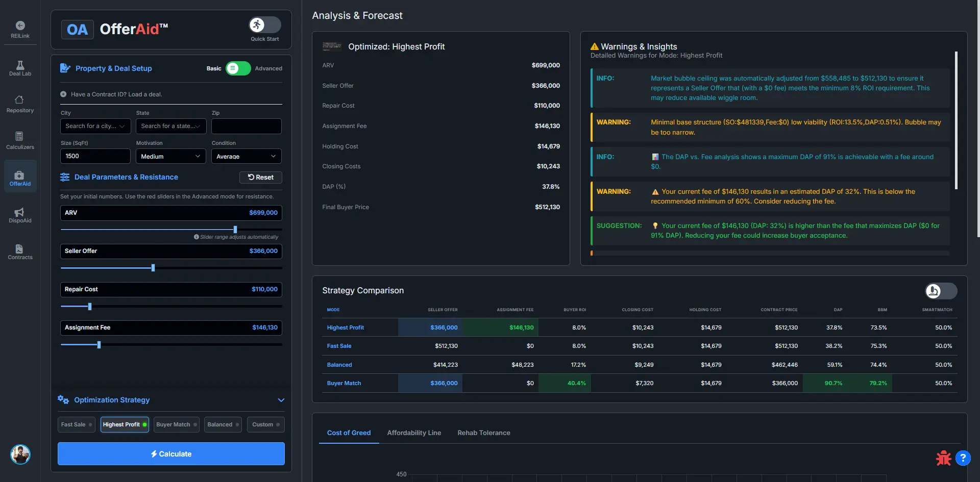Click the SMARTMATCH column header
Viewport: 980px width, 482px height.
937,310
